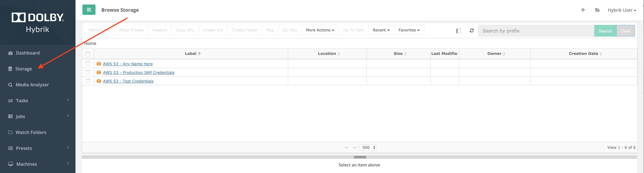Click the Clear button
The image size is (644, 173).
click(x=626, y=31)
